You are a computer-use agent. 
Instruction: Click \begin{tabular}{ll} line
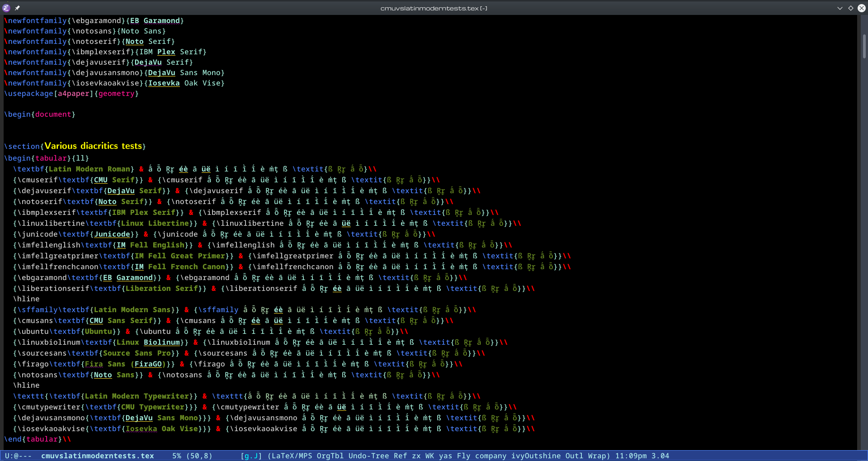(47, 158)
